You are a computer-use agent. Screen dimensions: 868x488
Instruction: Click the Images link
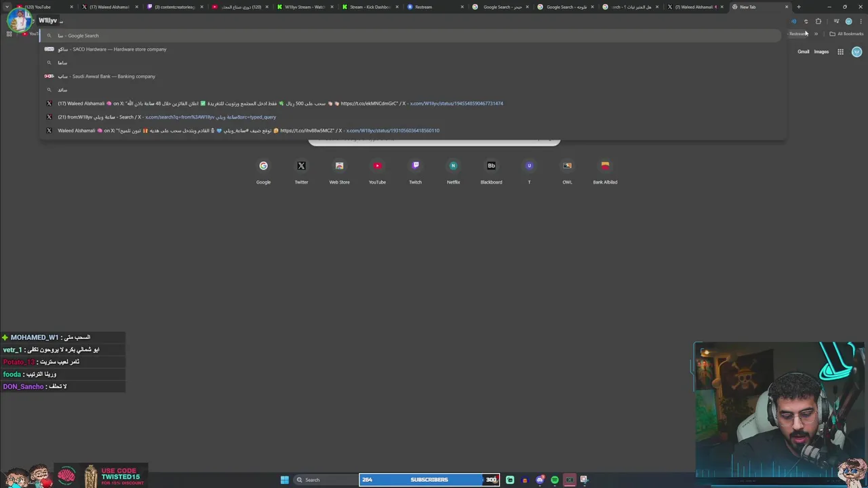[821, 52]
